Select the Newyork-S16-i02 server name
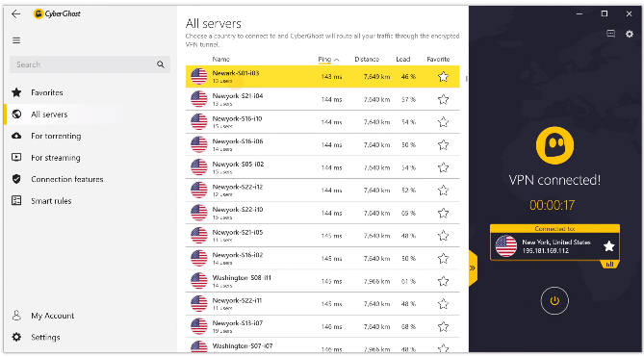 point(238,255)
